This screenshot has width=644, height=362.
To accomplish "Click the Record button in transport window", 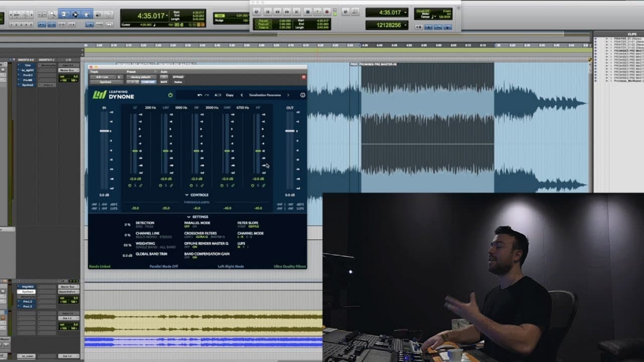I will pyautogui.click(x=327, y=11).
